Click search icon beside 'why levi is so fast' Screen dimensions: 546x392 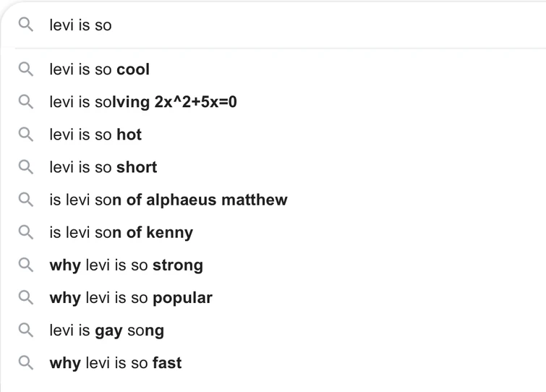pos(25,363)
